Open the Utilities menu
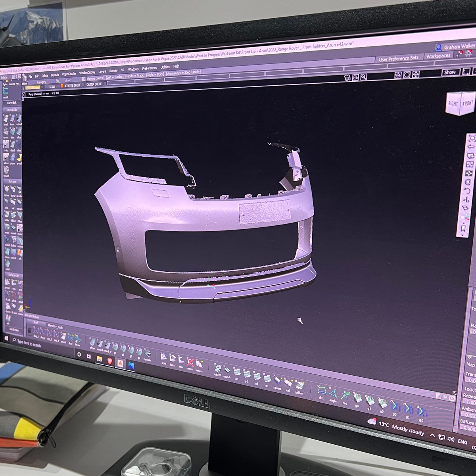The width and height of the screenshot is (476, 476). coord(165,67)
